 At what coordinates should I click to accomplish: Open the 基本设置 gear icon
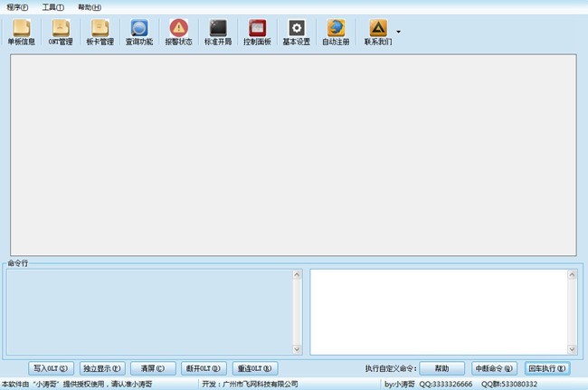[x=296, y=33]
